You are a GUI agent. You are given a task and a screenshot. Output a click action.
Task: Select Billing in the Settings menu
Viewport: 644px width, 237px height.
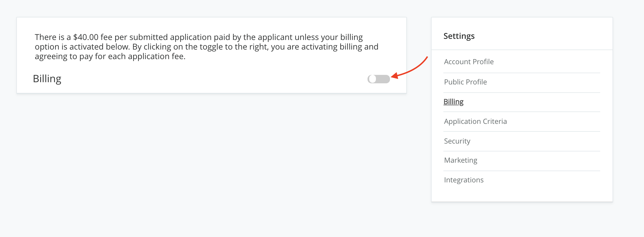[x=453, y=102]
